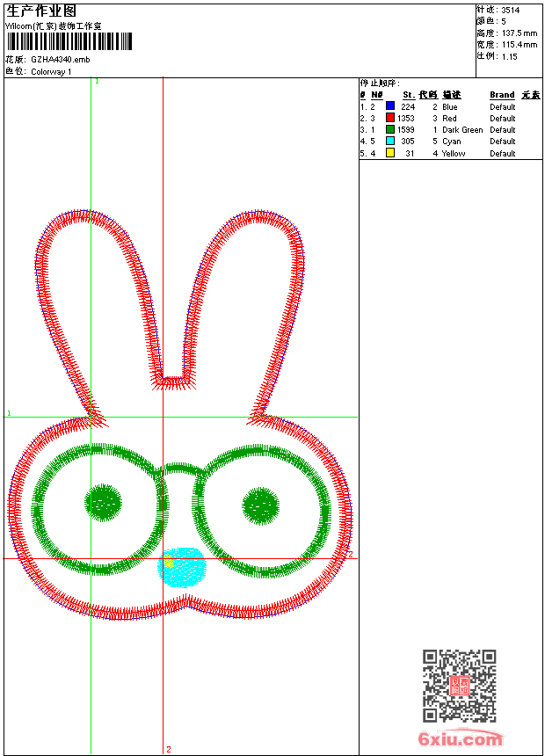Click the stitch count value '3514'
This screenshot has width=545, height=756.
[511, 11]
